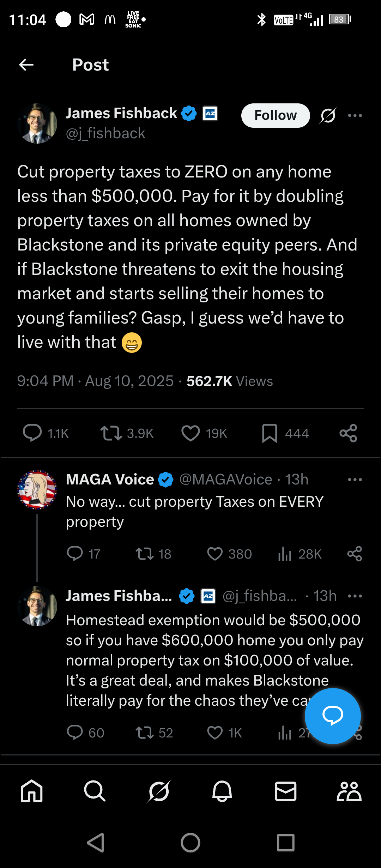
Task: Tap the back arrow on Post header
Action: point(26,65)
